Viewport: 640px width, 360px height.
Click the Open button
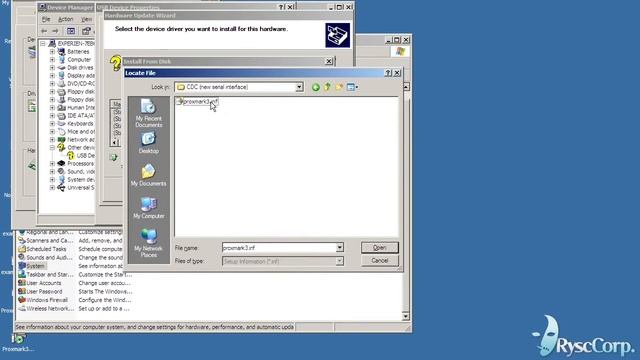pyautogui.click(x=380, y=247)
